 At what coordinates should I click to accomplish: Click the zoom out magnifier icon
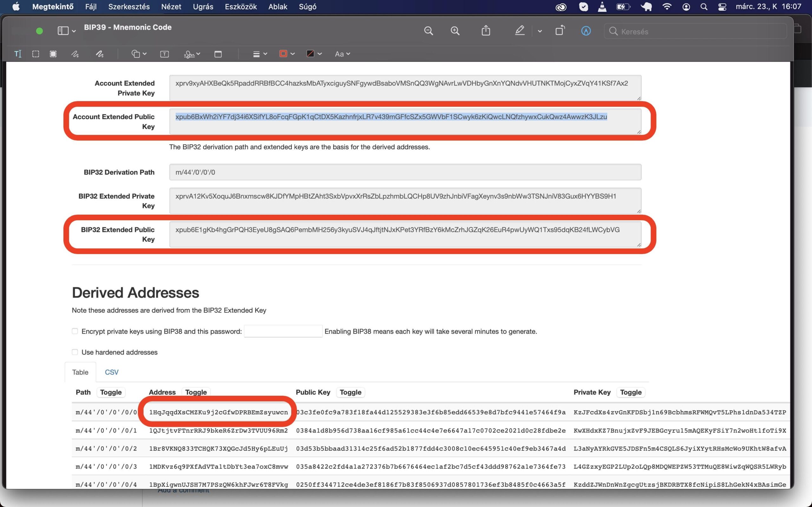point(429,31)
